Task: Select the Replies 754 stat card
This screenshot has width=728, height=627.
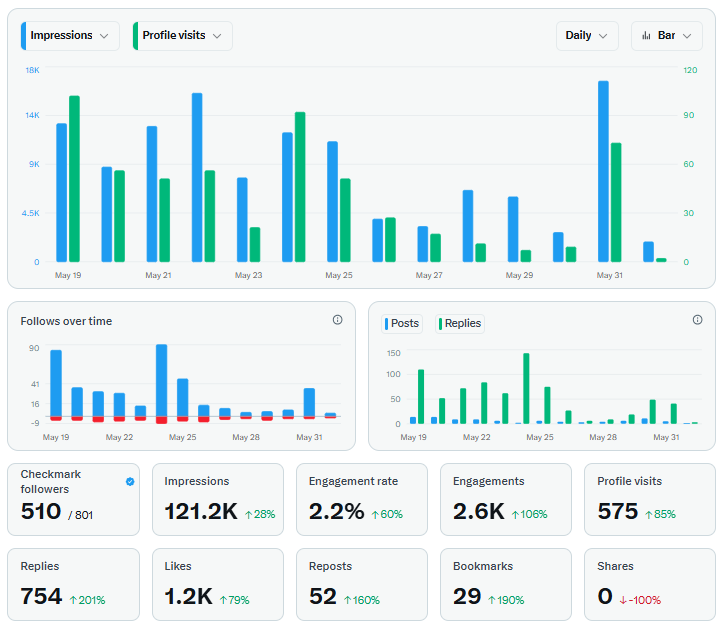Action: (x=73, y=584)
